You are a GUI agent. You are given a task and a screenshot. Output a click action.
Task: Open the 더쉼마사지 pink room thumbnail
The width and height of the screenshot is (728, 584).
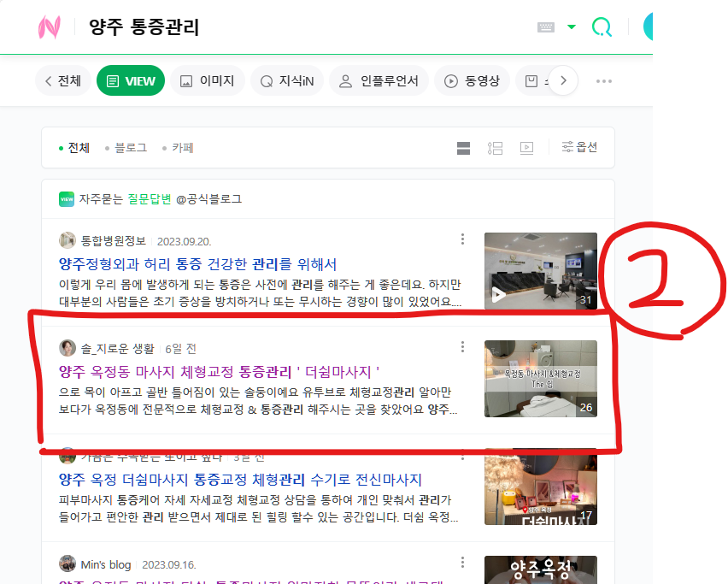(x=540, y=487)
